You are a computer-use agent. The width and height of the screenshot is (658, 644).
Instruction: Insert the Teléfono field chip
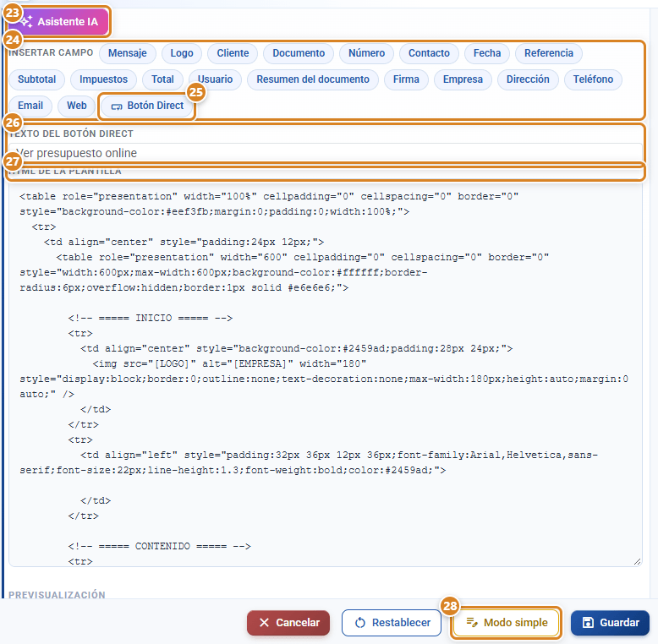(x=593, y=79)
